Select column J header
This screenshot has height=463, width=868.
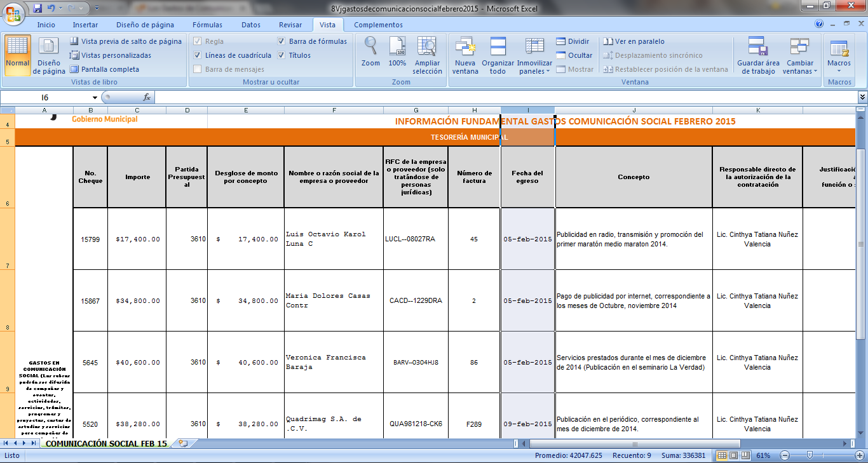click(x=634, y=111)
